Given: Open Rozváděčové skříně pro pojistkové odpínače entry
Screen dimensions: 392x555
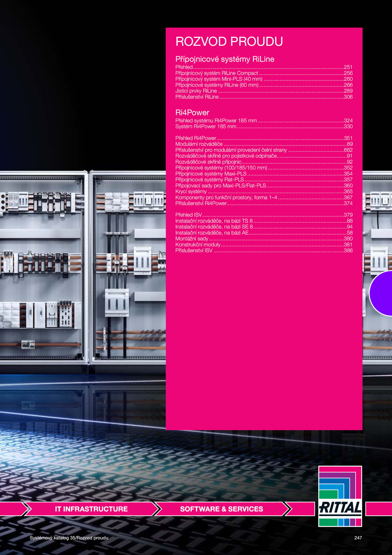Looking at the screenshot, I should pyautogui.click(x=264, y=156).
